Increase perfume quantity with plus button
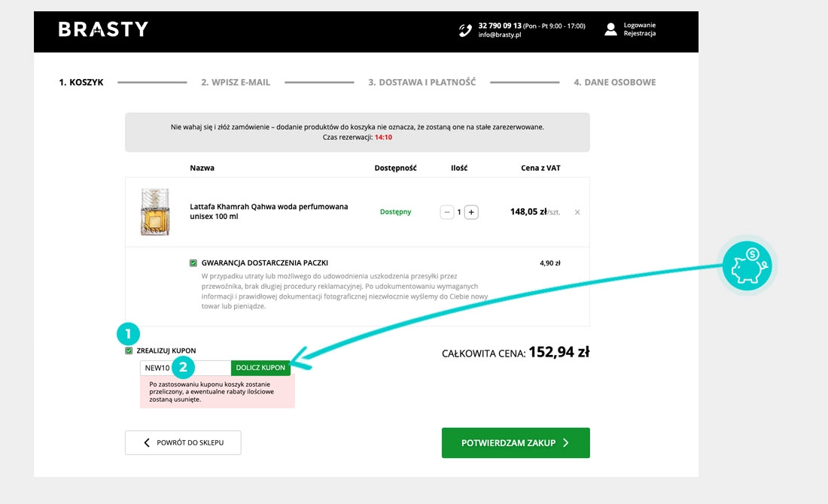 tap(471, 212)
